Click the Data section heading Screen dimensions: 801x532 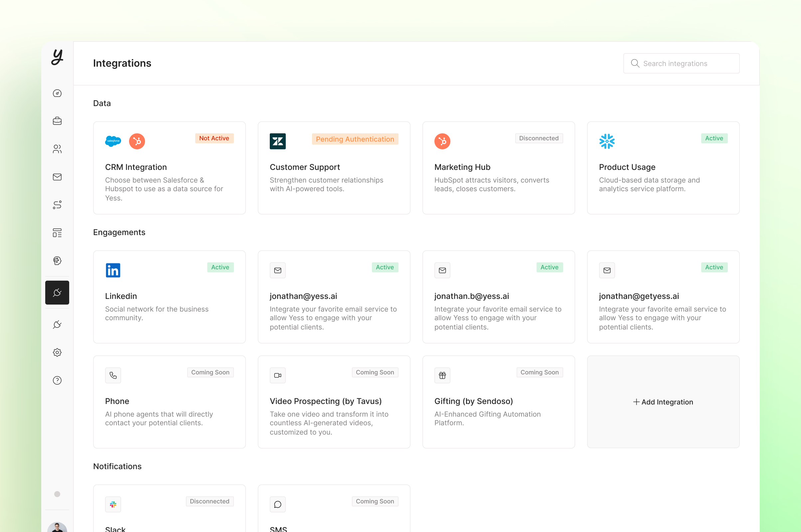(x=102, y=103)
